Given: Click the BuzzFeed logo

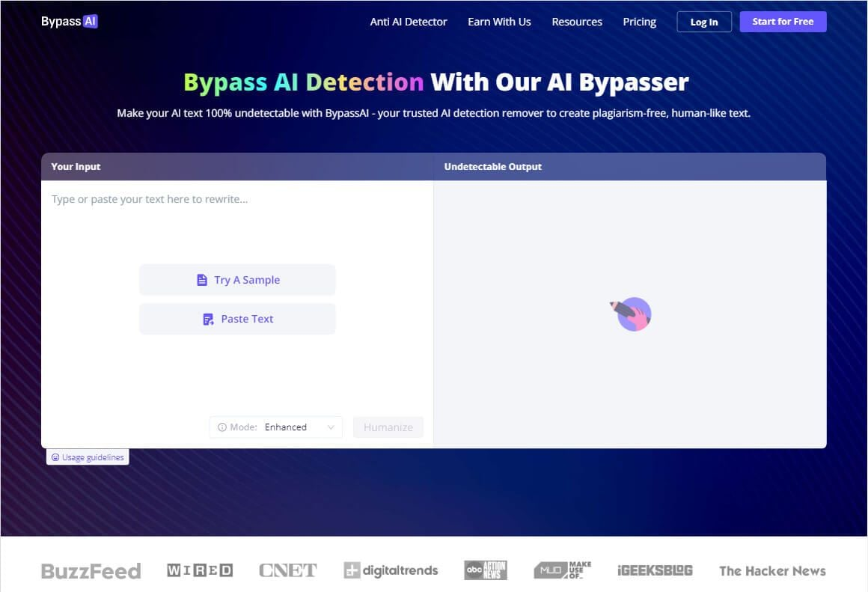Looking at the screenshot, I should [x=91, y=571].
